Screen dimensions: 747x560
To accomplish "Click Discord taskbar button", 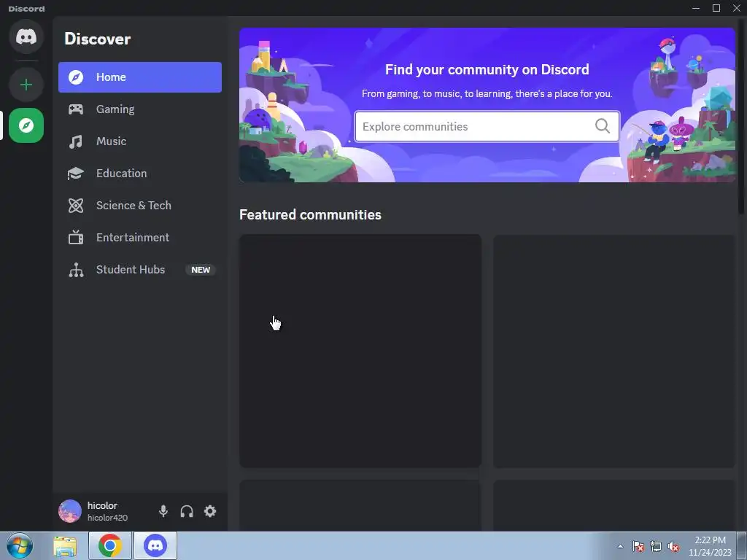I will coord(155,545).
